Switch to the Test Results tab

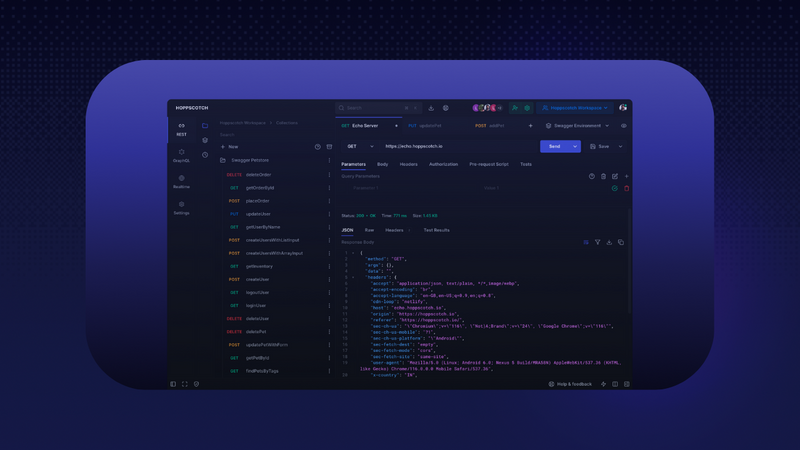click(x=437, y=230)
